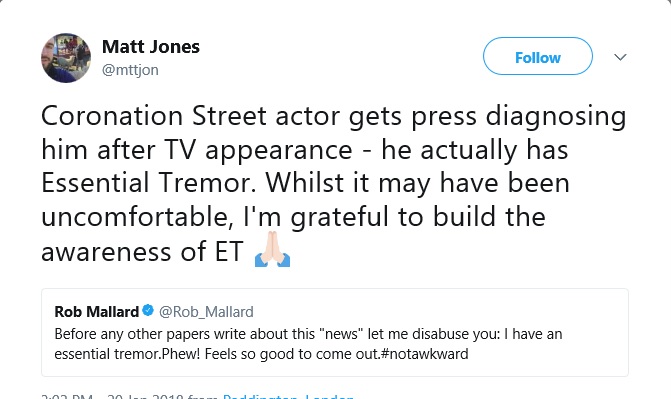The image size is (671, 399).
Task: Expand the tweet options chevron beside Follow
Action: 620,57
